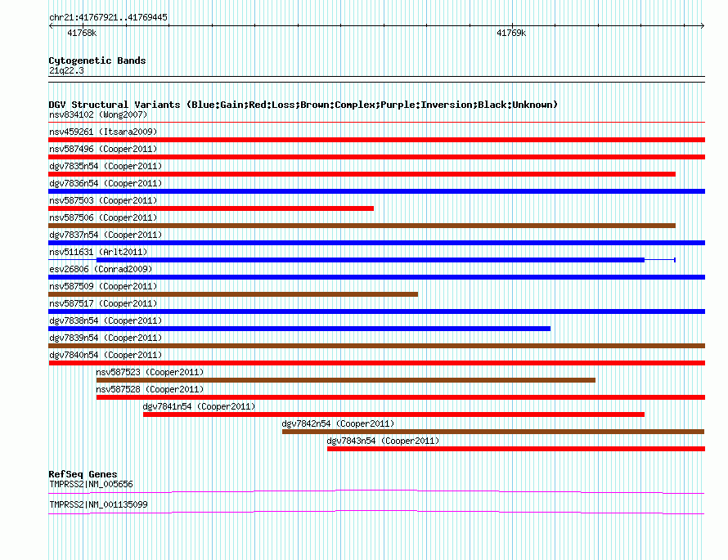Open variant dgv7835n54 (Cooper2011) label
Viewport: 728px width, 560px height.
tap(106, 166)
